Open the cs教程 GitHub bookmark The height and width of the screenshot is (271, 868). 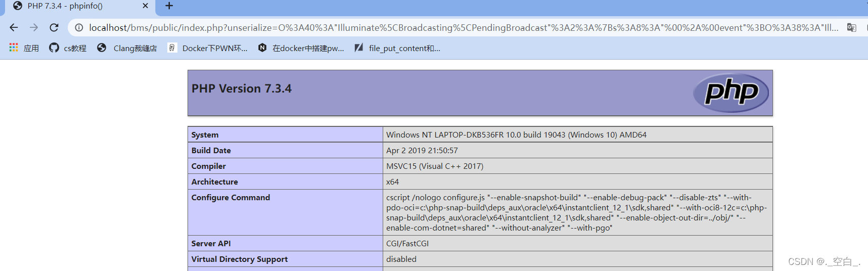[x=68, y=48]
